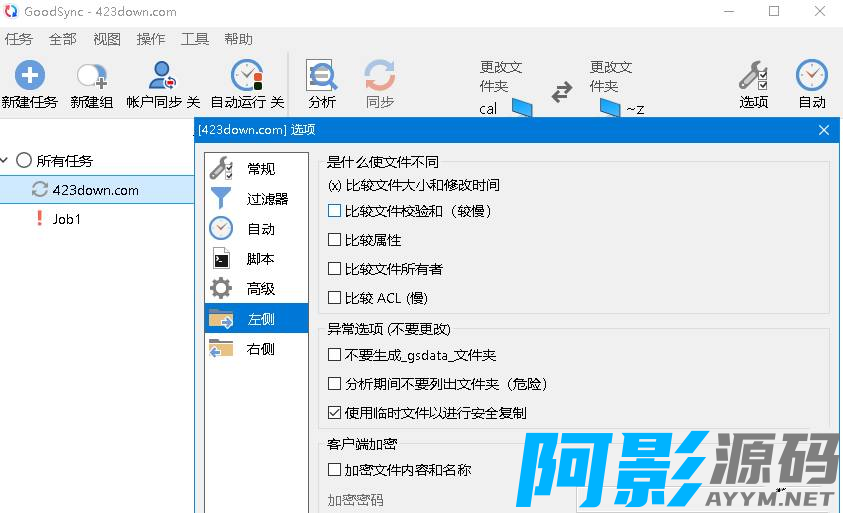The height and width of the screenshot is (513, 843).
Task: Open account sync (帐户同步) toolbar icon
Action: pos(162,75)
